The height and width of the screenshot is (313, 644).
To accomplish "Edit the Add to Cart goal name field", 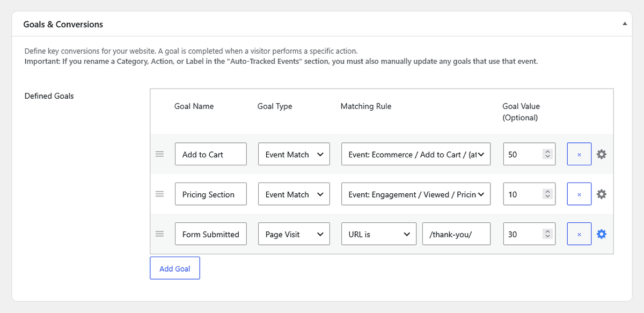I will pos(211,154).
